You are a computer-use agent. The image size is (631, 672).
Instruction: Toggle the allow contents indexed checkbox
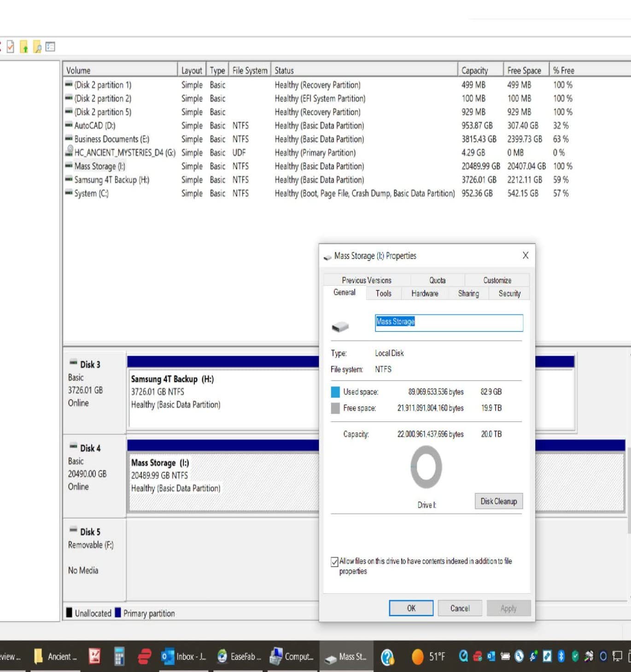pos(334,561)
